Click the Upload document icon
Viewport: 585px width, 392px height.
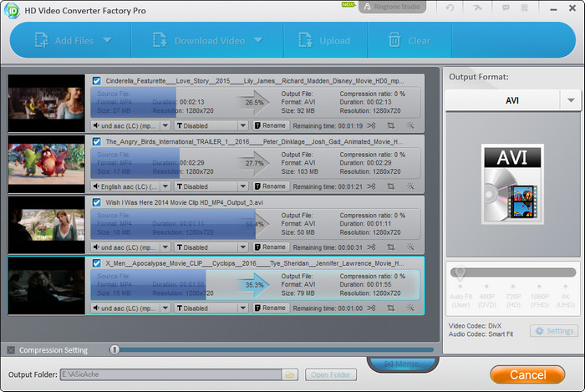pos(305,40)
